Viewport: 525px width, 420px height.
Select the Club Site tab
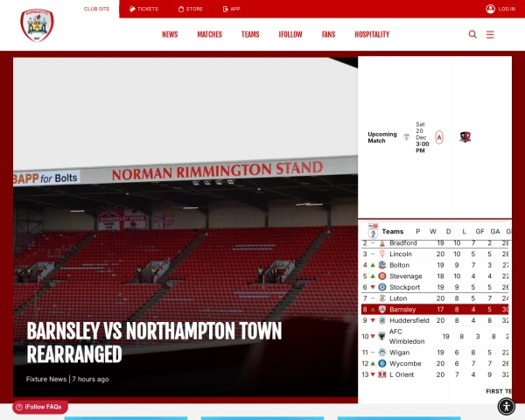pyautogui.click(x=96, y=9)
